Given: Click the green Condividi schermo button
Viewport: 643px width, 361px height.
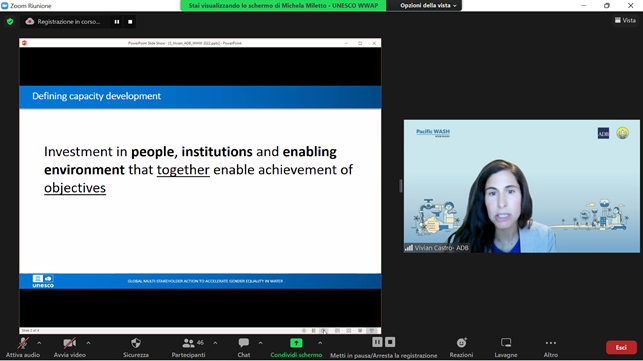Looking at the screenshot, I should click(x=296, y=347).
